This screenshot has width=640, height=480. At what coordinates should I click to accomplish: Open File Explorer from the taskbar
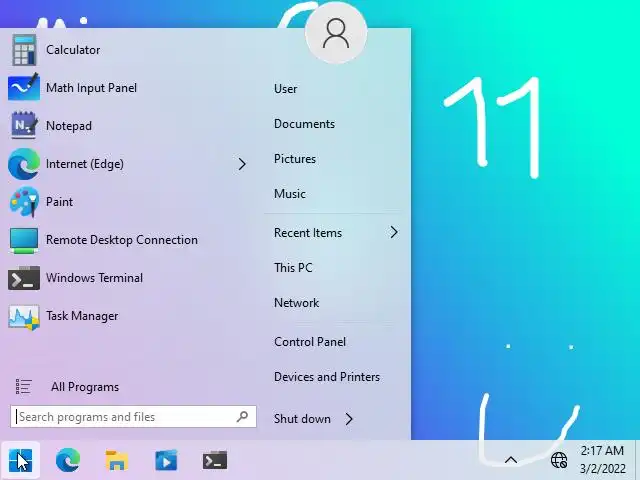(x=117, y=460)
